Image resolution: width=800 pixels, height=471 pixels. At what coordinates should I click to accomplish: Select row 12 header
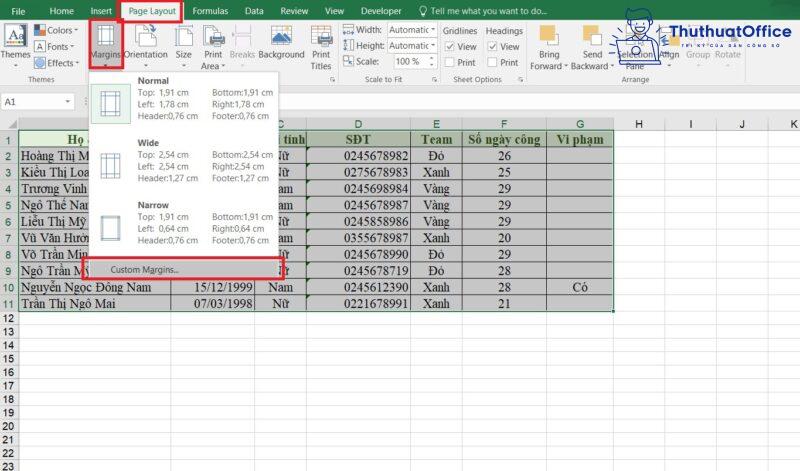click(x=9, y=318)
